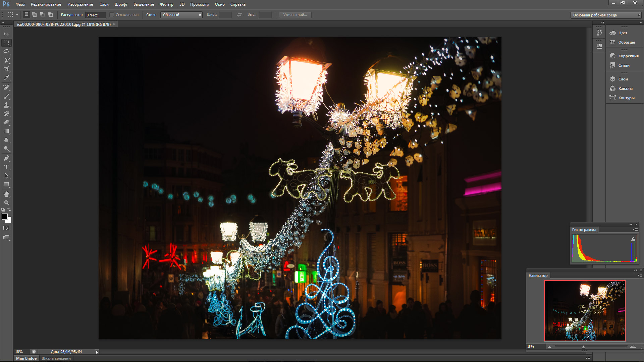
Task: Select the Hand tool
Action: pos(6,194)
